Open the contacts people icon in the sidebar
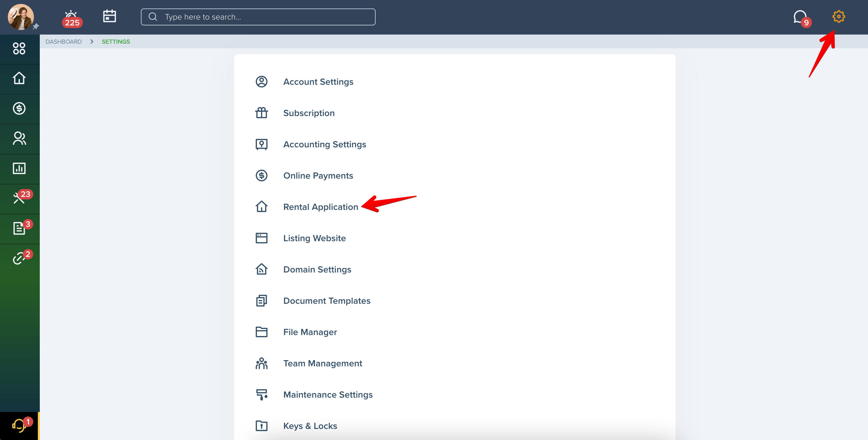This screenshot has width=868, height=440. [19, 139]
